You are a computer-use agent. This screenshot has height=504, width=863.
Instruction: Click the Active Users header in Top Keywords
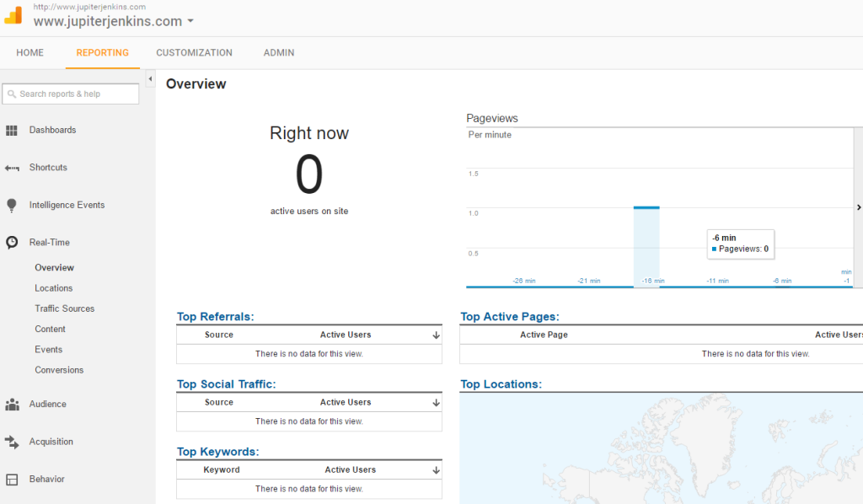pyautogui.click(x=350, y=470)
